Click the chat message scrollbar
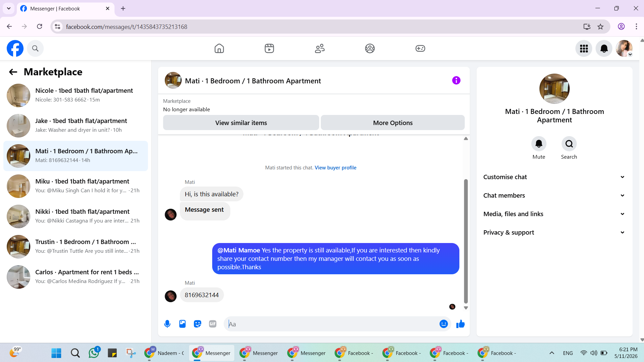Image resolution: width=644 pixels, height=362 pixels. coord(466,241)
